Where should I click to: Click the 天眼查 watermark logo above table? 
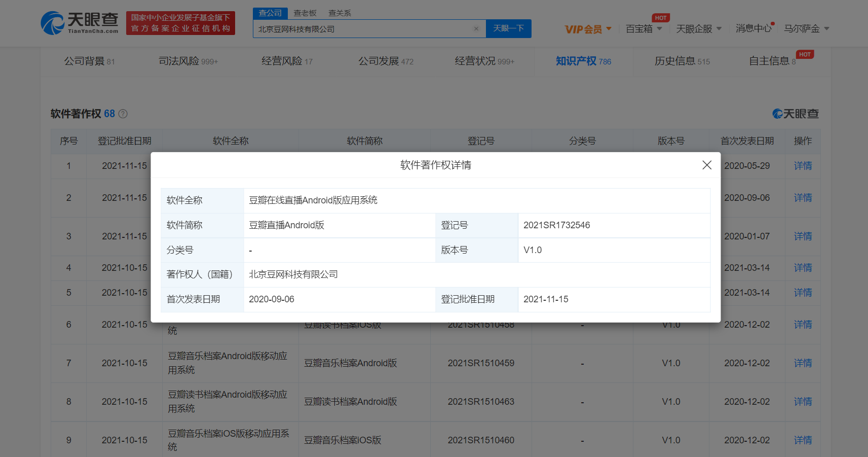click(x=795, y=114)
